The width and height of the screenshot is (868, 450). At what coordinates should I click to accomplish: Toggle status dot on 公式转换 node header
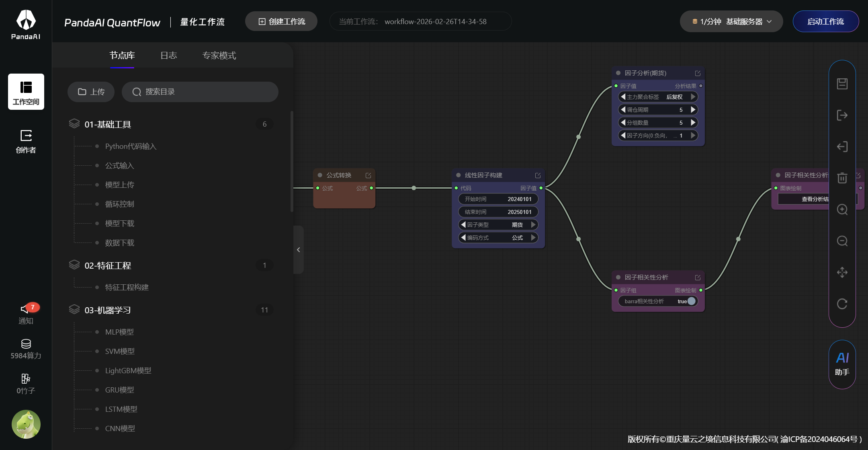point(320,175)
